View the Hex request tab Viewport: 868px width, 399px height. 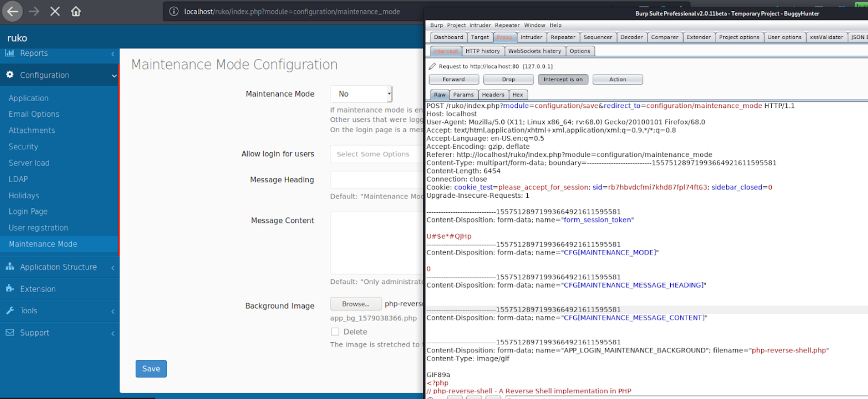click(518, 94)
